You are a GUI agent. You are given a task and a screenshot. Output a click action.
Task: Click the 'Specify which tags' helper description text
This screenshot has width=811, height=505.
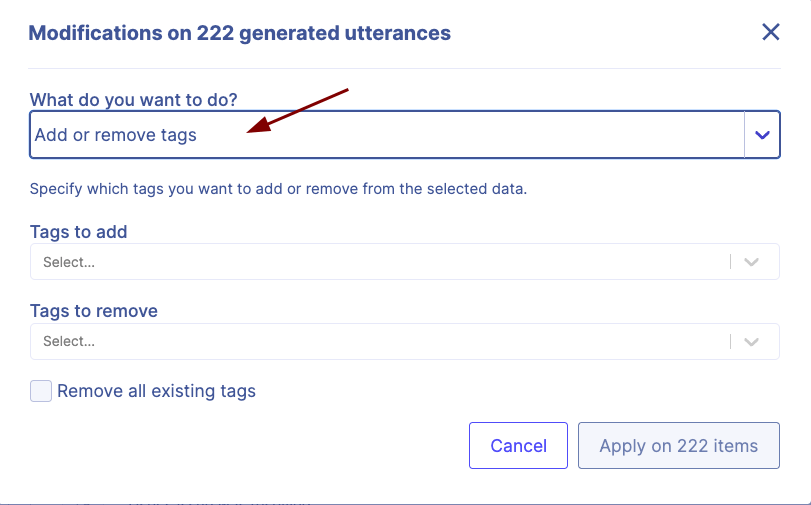278,188
